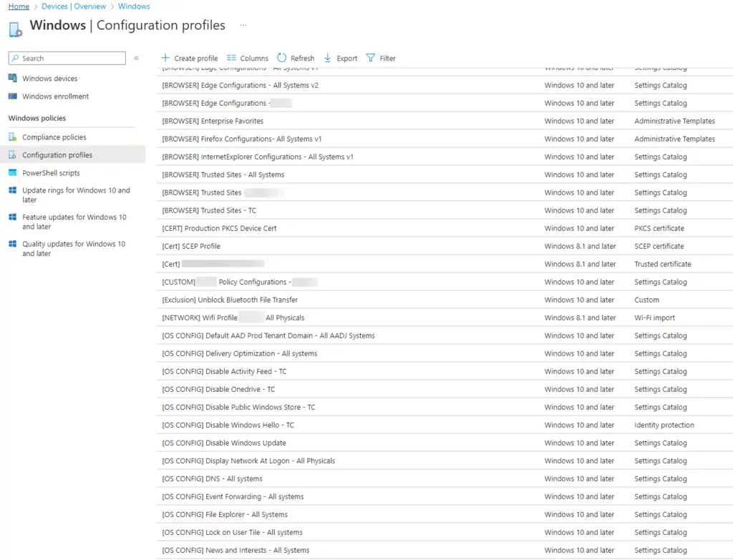This screenshot has height=560, width=733.
Task: Open Firefox Configurations - All Systems v1 profile
Action: pos(242,139)
